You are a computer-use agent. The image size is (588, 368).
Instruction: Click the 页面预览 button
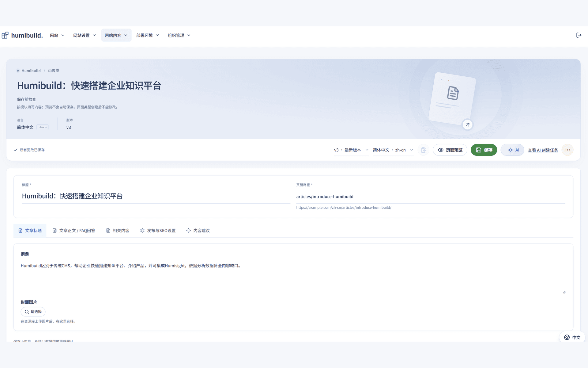coord(450,150)
